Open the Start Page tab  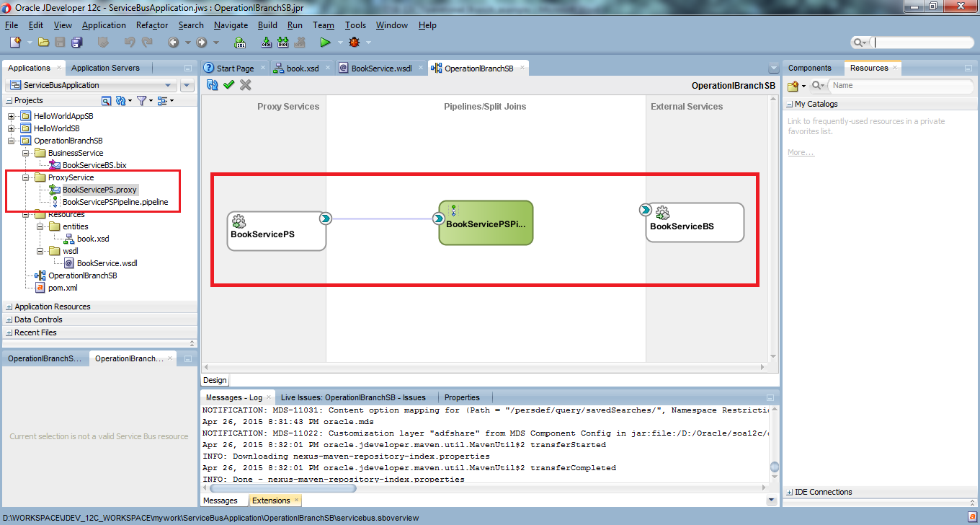tap(235, 69)
